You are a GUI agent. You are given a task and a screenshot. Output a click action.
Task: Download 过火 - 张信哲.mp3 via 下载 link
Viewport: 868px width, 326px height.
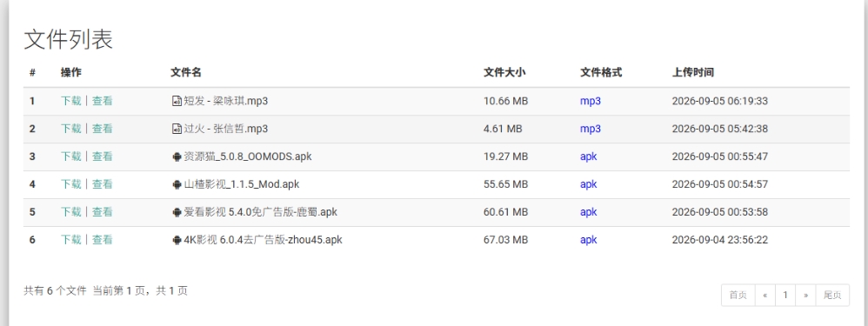click(70, 129)
